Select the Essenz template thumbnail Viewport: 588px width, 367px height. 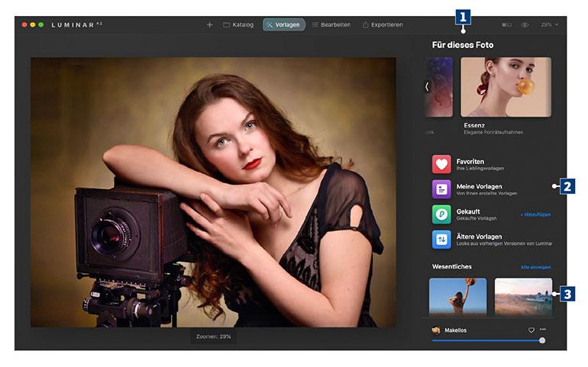(x=506, y=87)
